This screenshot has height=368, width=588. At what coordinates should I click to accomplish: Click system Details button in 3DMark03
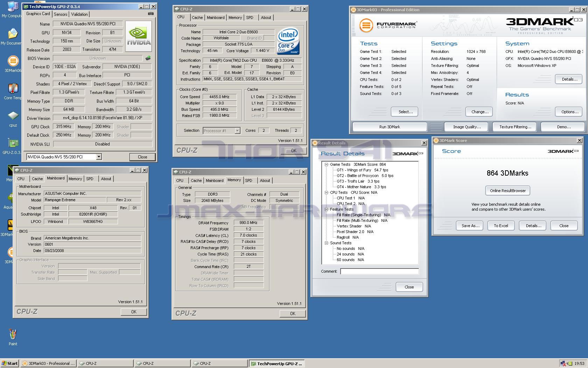point(569,79)
